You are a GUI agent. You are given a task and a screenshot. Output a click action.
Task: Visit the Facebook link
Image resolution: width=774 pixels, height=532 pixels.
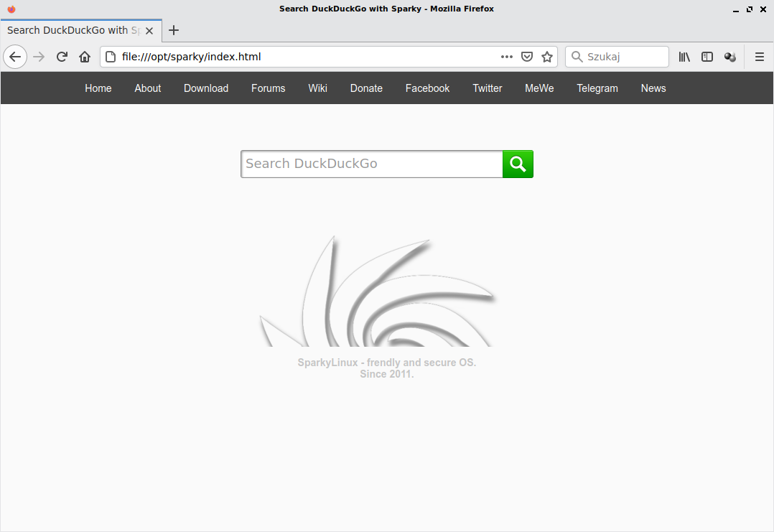427,88
